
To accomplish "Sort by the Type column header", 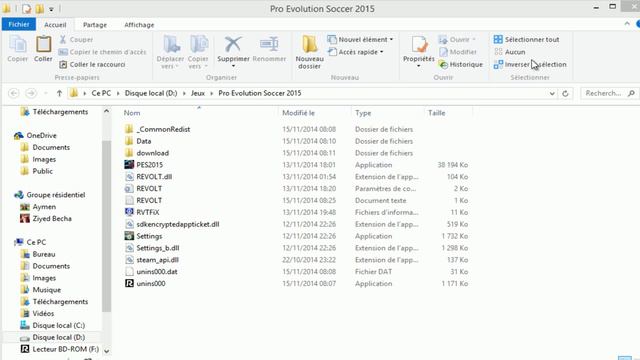I will click(363, 113).
